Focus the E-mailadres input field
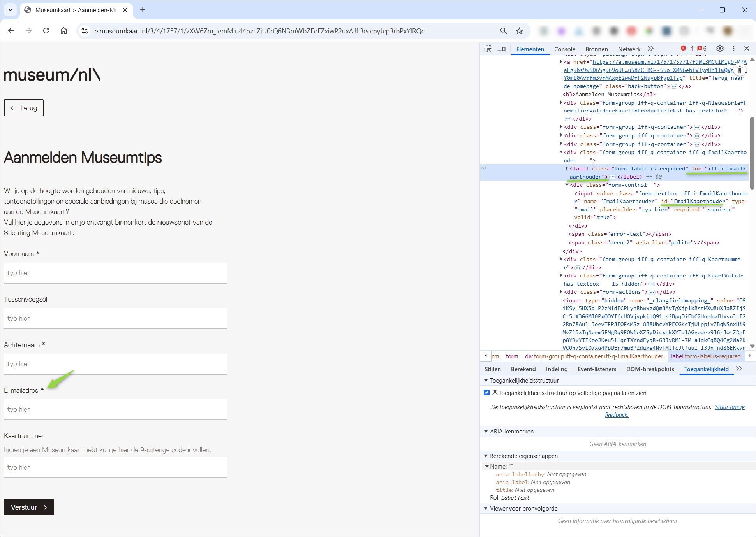The width and height of the screenshot is (756, 537). point(116,409)
